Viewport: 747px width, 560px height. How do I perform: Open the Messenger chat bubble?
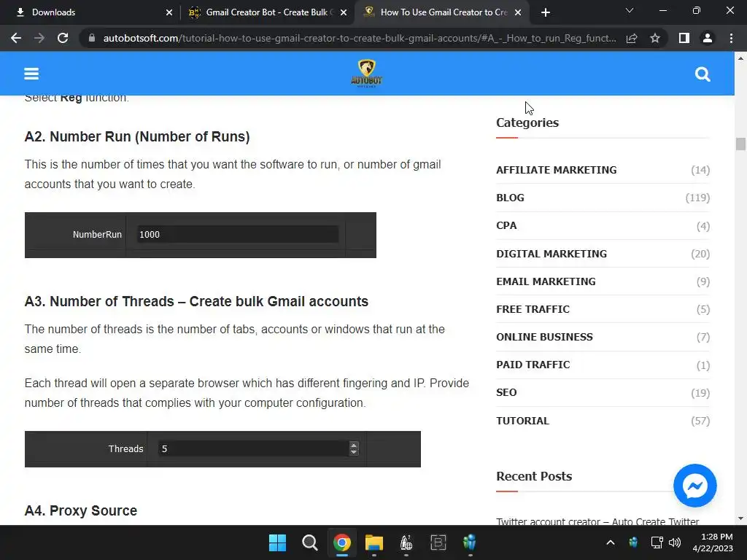pyautogui.click(x=694, y=486)
